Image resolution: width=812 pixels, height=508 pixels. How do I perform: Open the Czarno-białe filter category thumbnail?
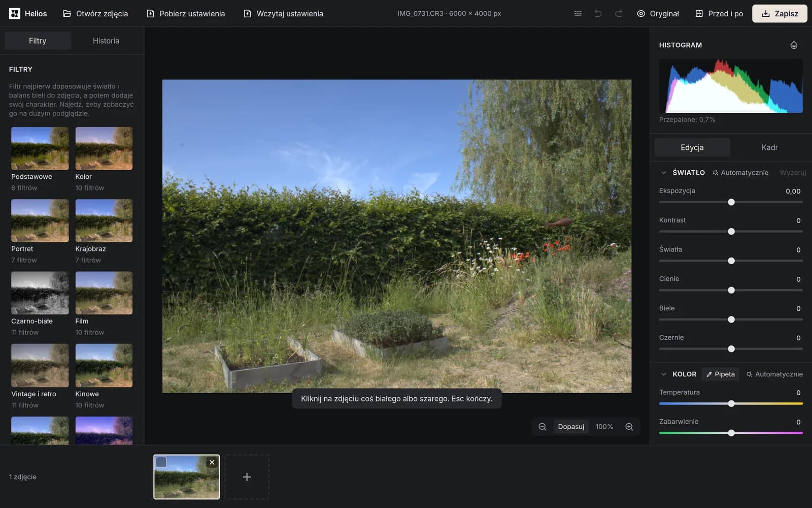[x=40, y=293]
